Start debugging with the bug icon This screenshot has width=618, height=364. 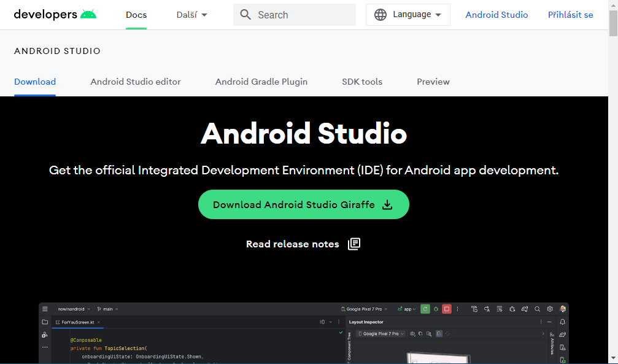coord(436,309)
